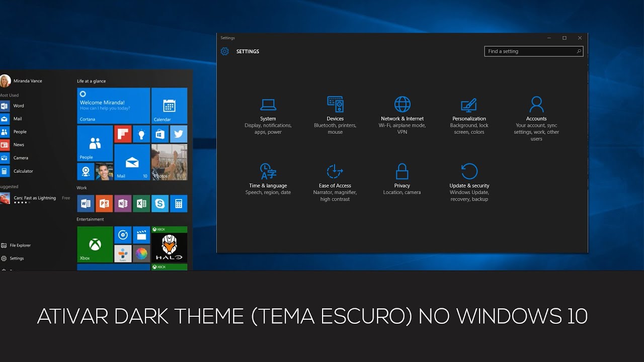Launch Word from the Work tile group
644x362 pixels.
[86, 204]
